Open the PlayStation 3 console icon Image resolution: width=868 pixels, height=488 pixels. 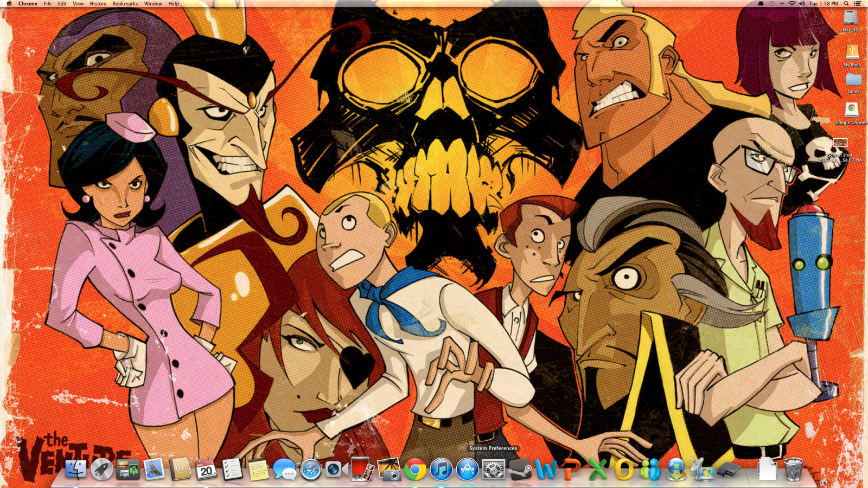(728, 471)
